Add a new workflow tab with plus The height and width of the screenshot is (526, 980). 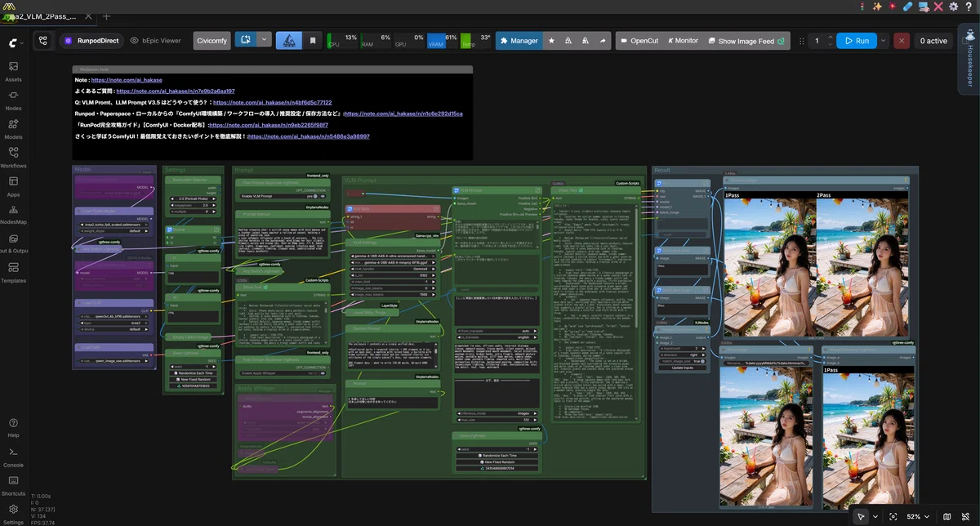tap(107, 16)
